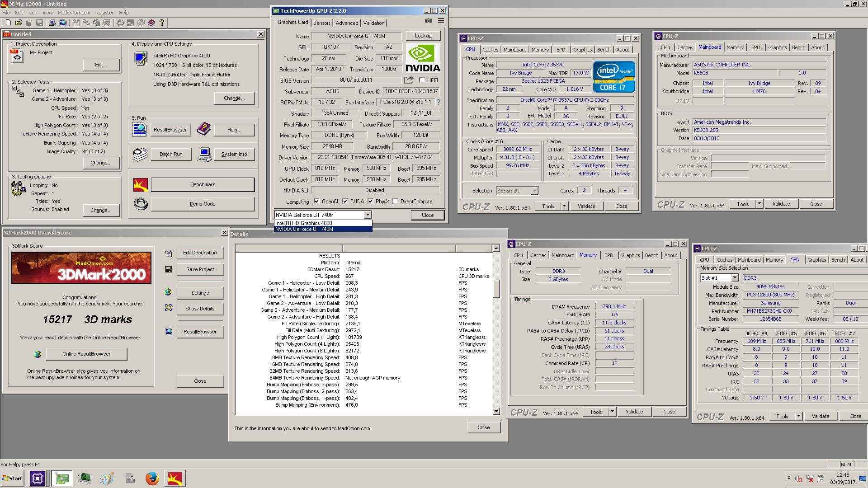Click the Benchmark button
This screenshot has width=868, height=488.
203,184
